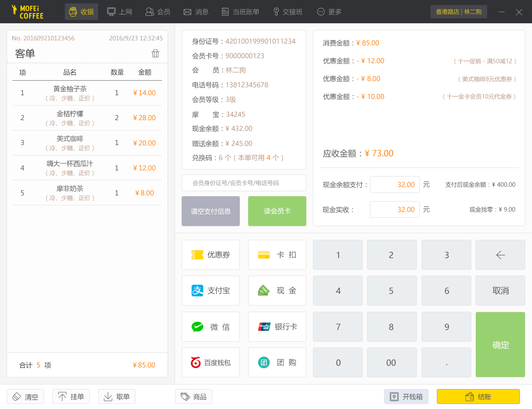Switch to the 上网 tab
The width and height of the screenshot is (532, 409).
point(120,12)
